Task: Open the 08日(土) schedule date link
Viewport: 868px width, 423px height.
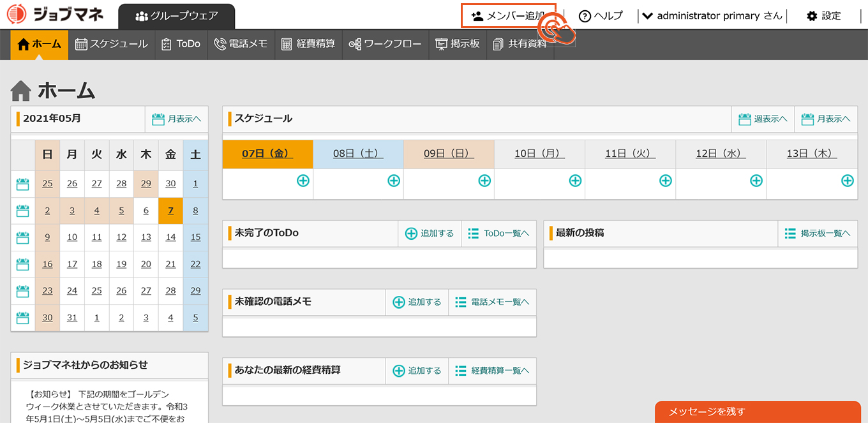Action: click(358, 154)
